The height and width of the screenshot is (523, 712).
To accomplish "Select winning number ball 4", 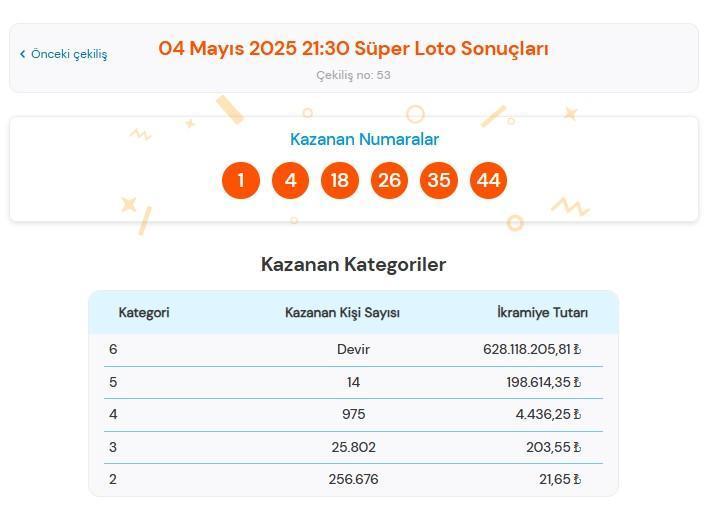I will pyautogui.click(x=290, y=180).
